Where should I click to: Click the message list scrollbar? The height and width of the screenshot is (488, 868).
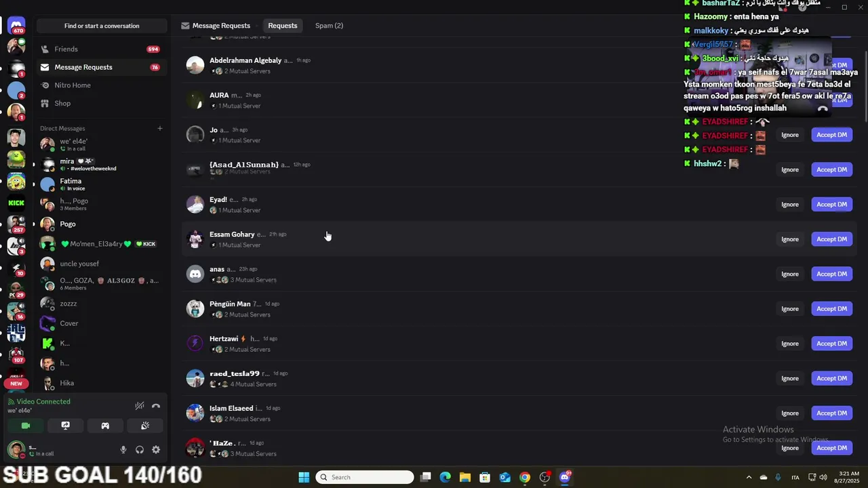point(865,87)
